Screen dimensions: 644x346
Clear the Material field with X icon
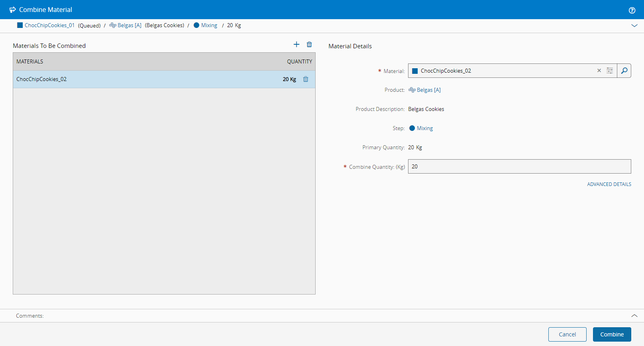pyautogui.click(x=599, y=71)
